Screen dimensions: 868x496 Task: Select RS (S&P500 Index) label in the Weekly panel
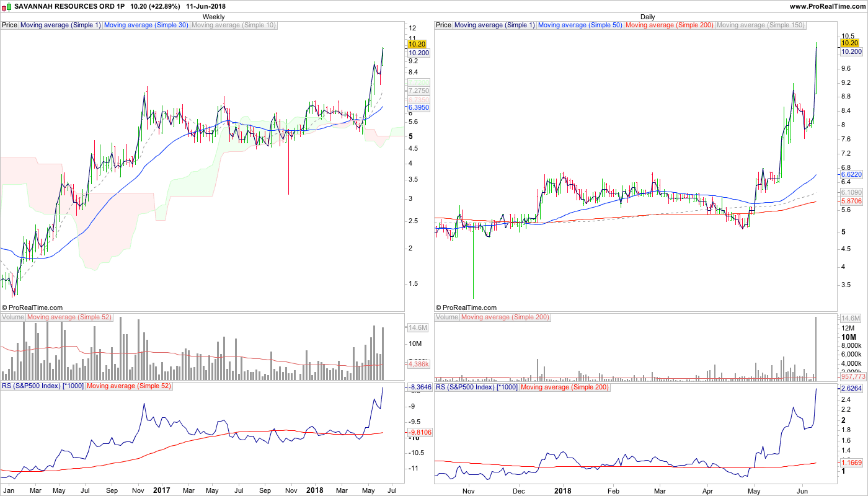click(43, 387)
